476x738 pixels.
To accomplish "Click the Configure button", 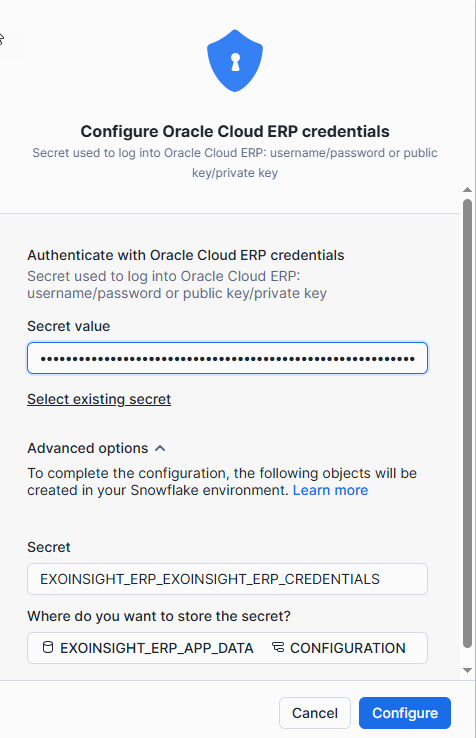I will pyautogui.click(x=405, y=713).
